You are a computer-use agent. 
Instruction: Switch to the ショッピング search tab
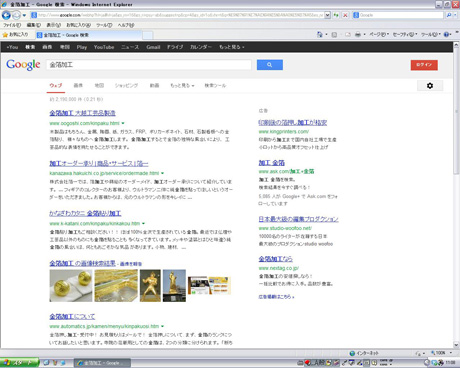click(x=126, y=86)
